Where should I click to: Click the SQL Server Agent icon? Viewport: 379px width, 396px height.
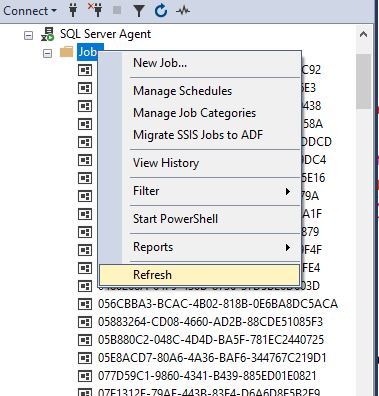[x=48, y=34]
